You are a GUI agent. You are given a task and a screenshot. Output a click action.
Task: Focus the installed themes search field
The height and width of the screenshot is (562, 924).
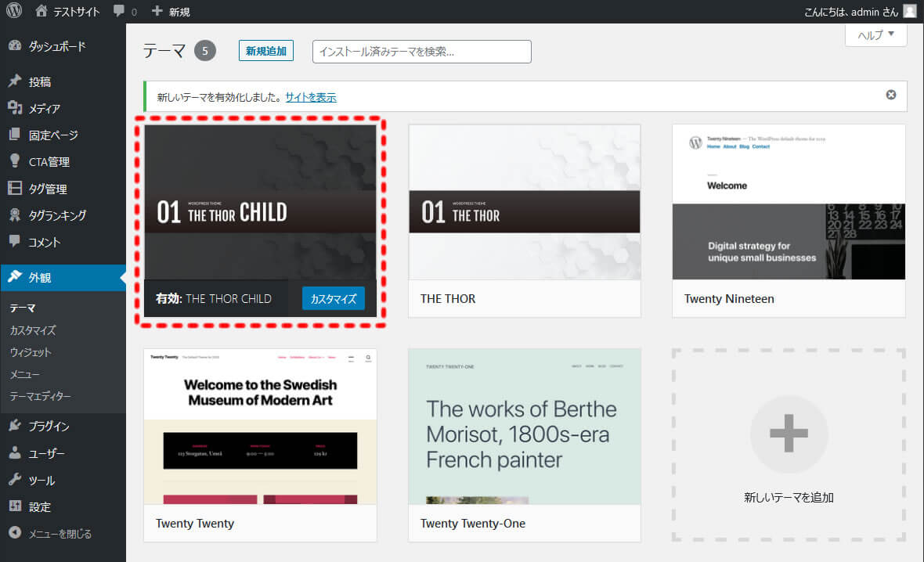421,51
